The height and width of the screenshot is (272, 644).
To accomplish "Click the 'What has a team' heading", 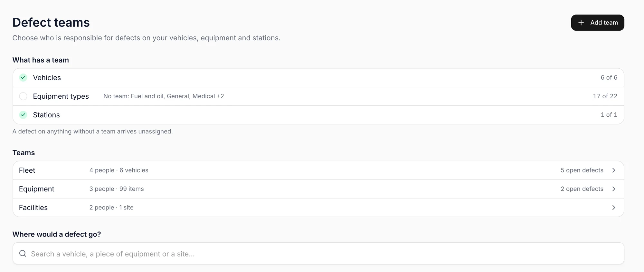I will click(x=41, y=60).
